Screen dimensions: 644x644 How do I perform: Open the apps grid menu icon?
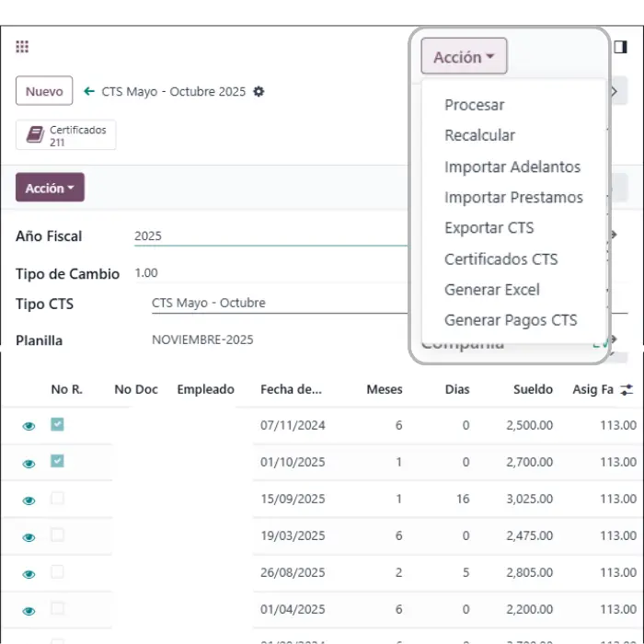[22, 47]
